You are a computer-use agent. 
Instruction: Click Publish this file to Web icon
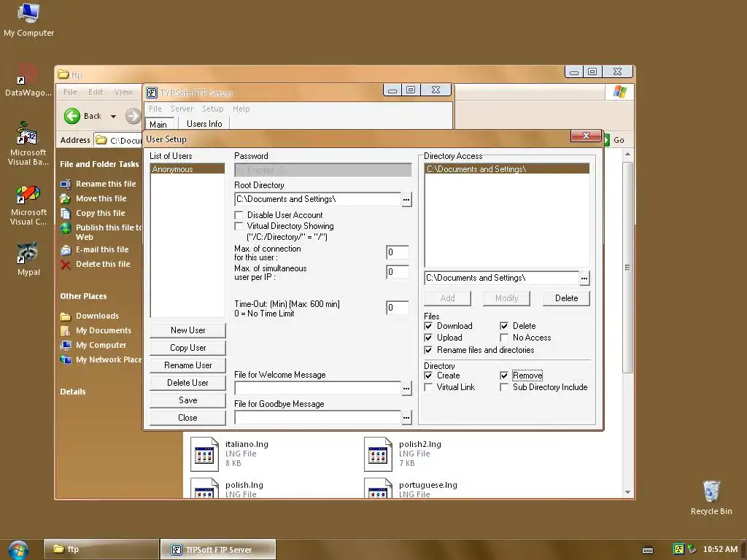click(65, 228)
